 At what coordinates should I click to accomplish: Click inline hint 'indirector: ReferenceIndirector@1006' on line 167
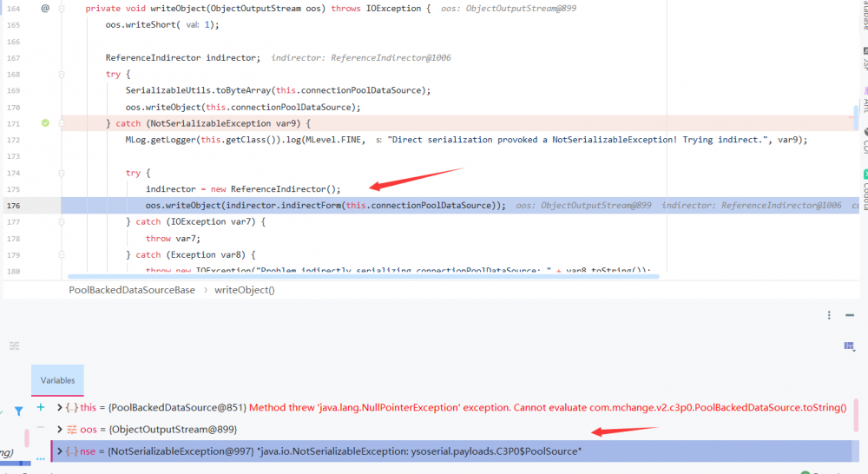pyautogui.click(x=361, y=57)
